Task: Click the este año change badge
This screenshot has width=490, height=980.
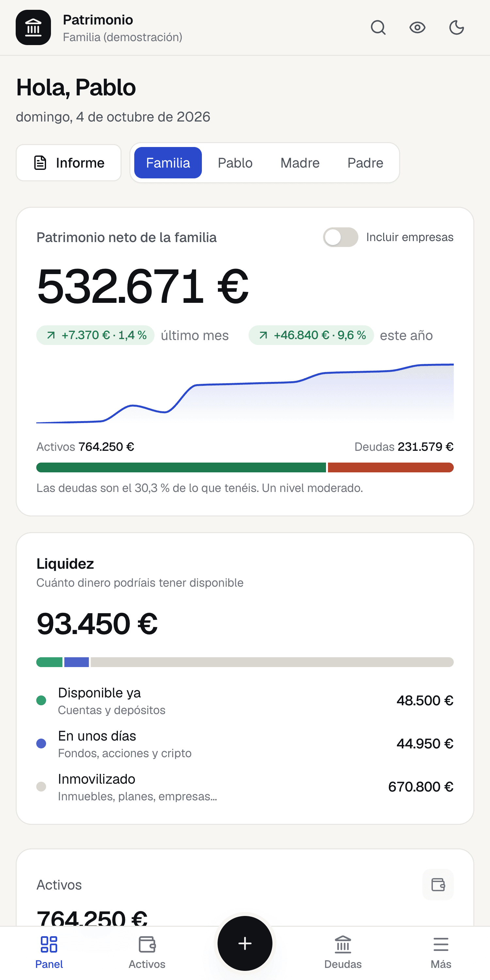Action: [311, 335]
